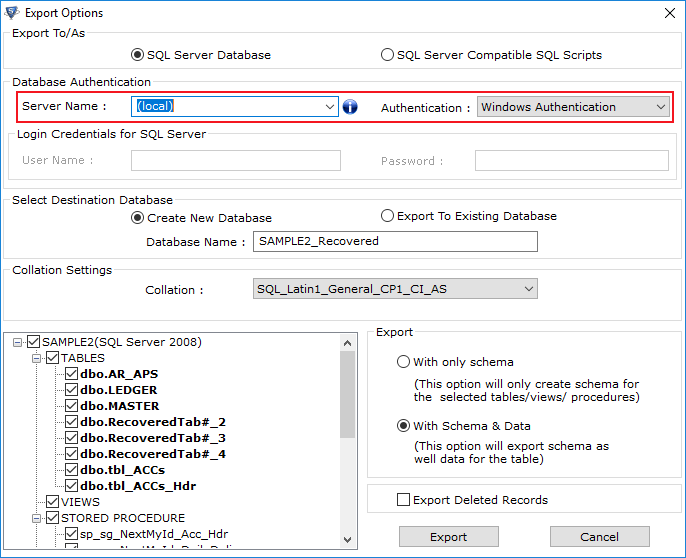The height and width of the screenshot is (558, 686).
Task: Choose Create New Database radio button
Action: 137,218
